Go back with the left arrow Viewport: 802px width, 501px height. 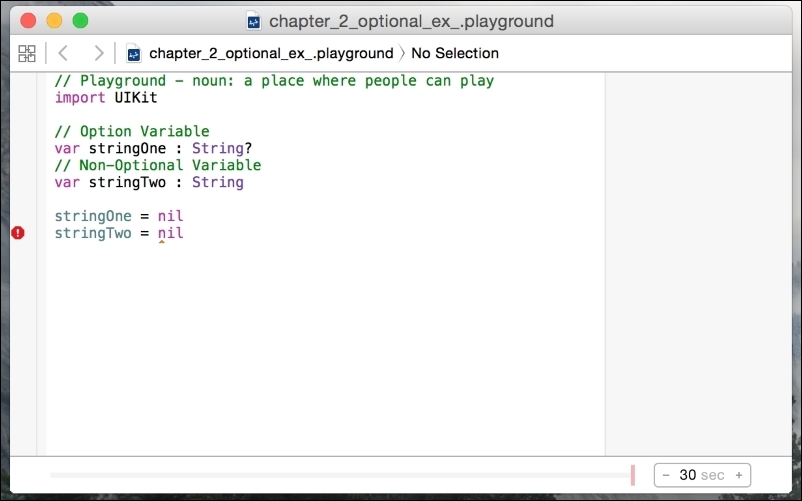click(x=63, y=53)
